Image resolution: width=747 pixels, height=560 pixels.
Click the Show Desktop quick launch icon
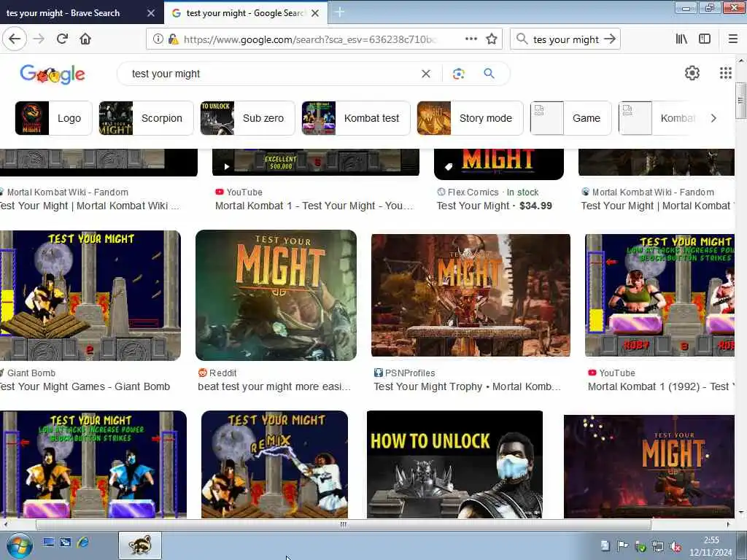pyautogui.click(x=49, y=542)
